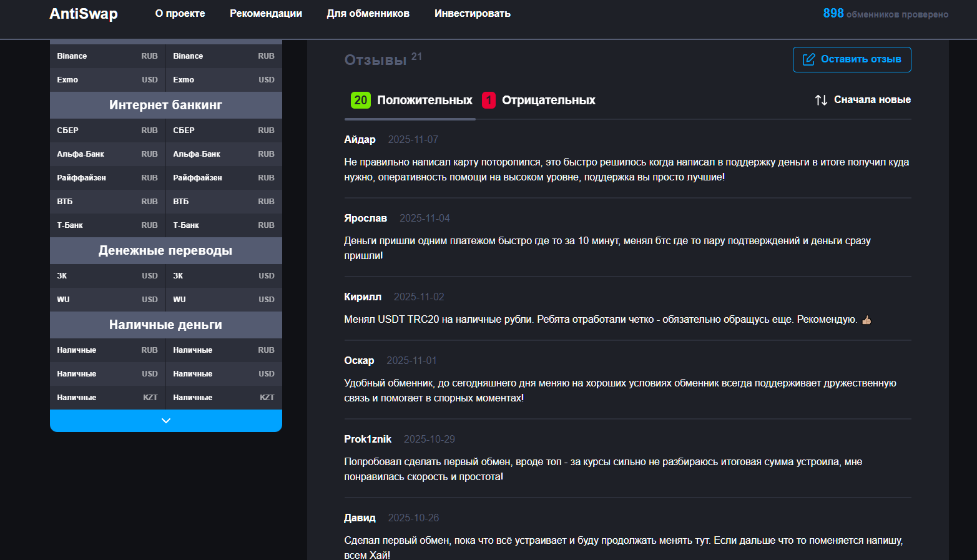Switch to Положительных reviews tab

[x=425, y=100]
